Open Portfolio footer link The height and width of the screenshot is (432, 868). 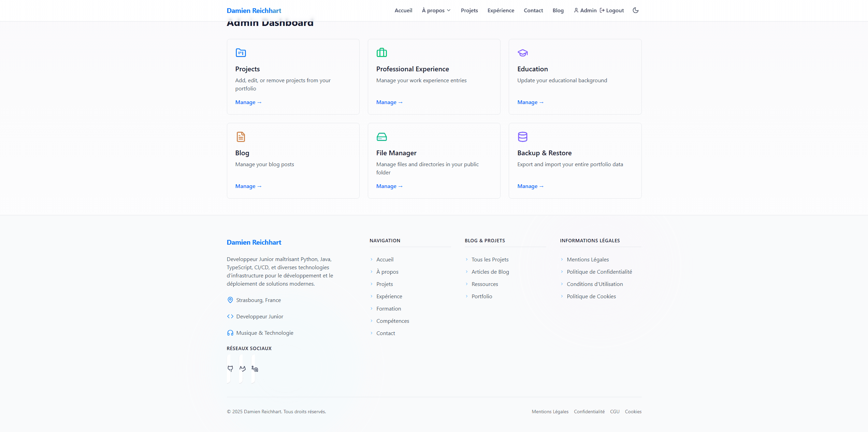(x=482, y=296)
